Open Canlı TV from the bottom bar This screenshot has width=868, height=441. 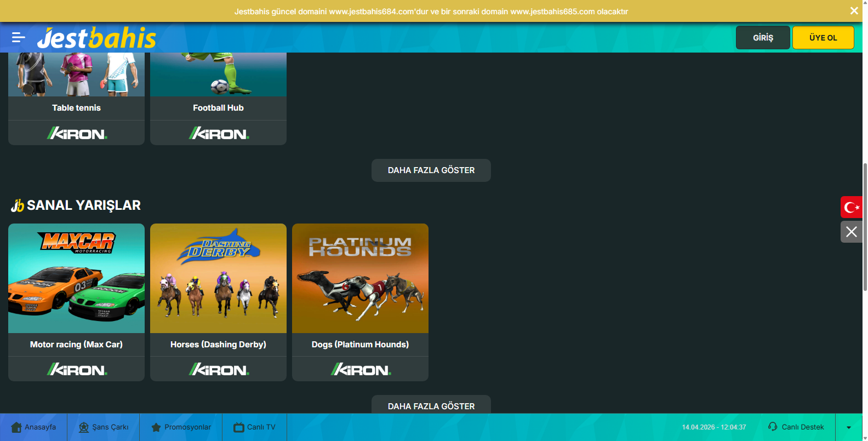[x=255, y=427]
